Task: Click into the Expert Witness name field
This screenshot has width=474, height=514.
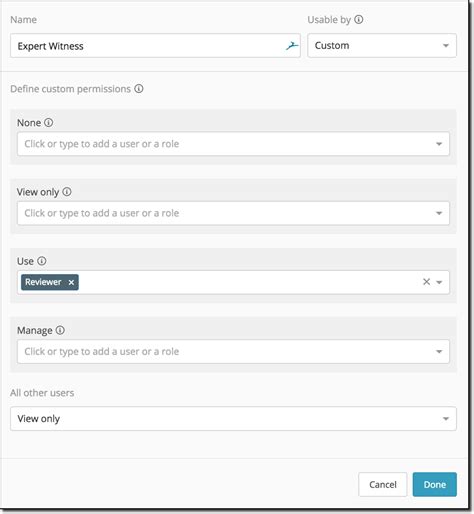Action: point(155,46)
